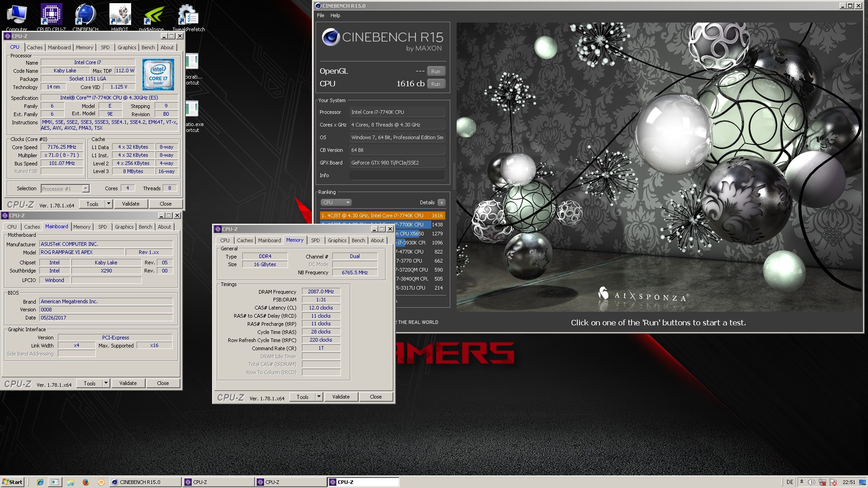Switch to Memory tab in the top CPU-Z window

click(84, 47)
